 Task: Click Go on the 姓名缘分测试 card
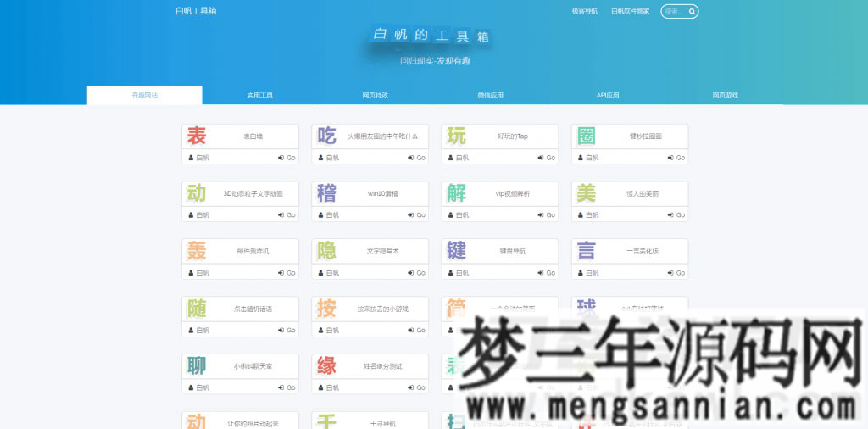tap(417, 388)
